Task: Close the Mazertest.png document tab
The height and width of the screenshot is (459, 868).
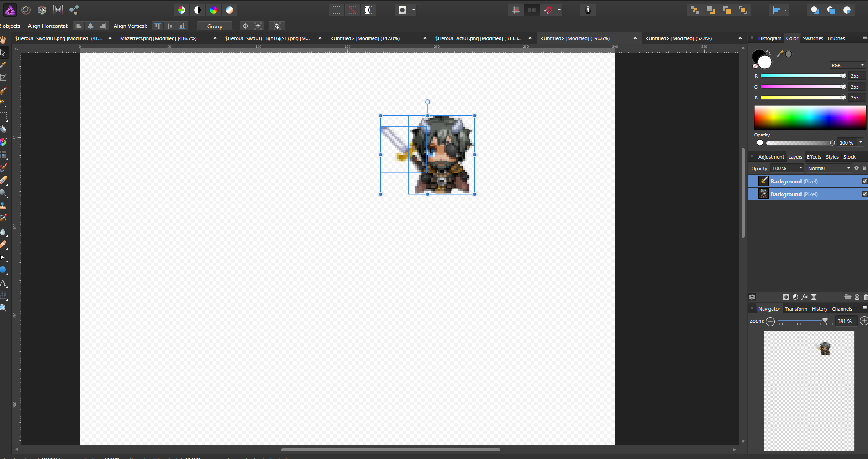Action: [215, 38]
